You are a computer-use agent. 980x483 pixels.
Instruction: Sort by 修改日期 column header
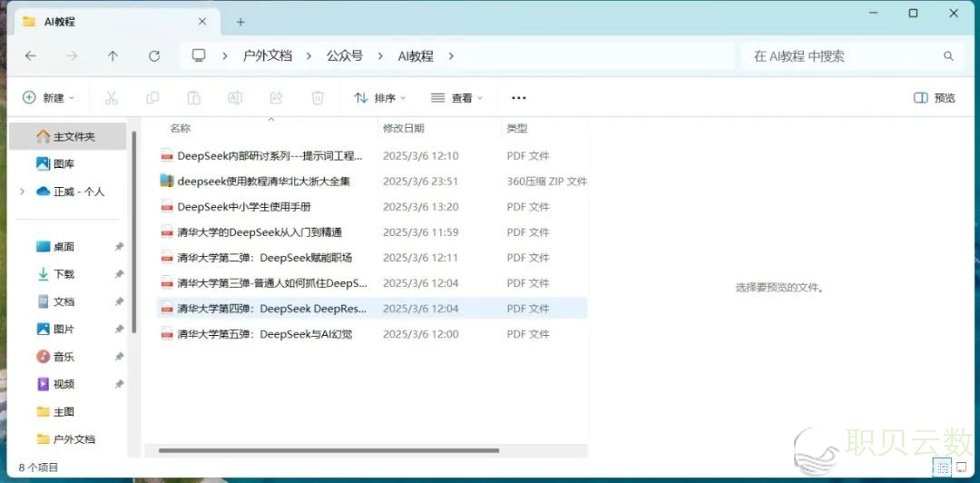pyautogui.click(x=404, y=128)
